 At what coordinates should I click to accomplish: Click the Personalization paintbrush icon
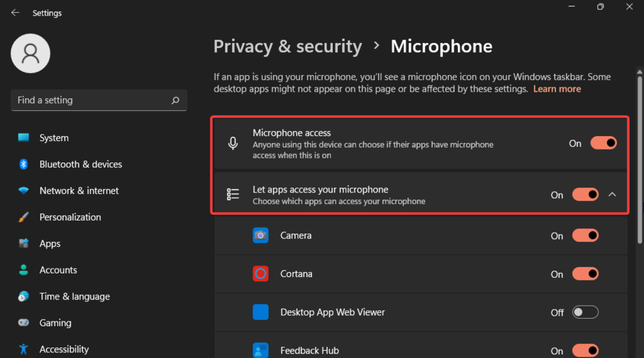pyautogui.click(x=24, y=218)
